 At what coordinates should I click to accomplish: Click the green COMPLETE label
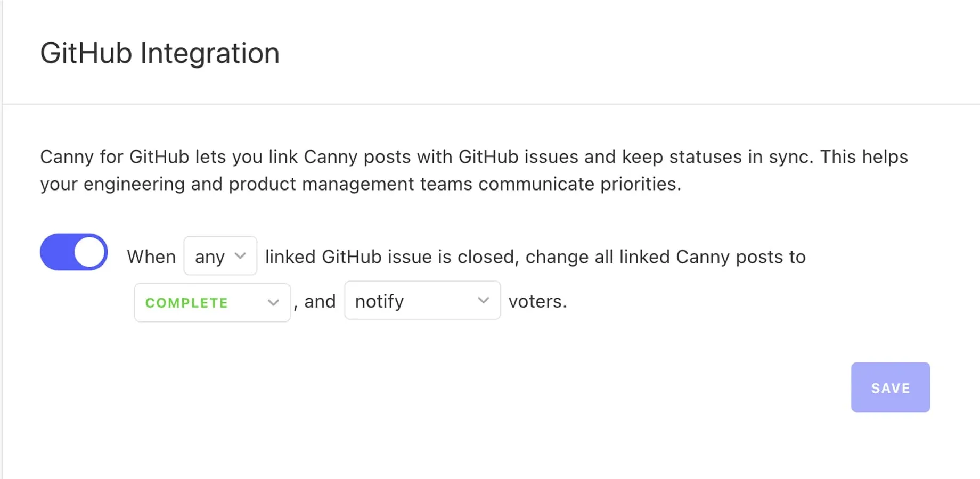click(186, 302)
